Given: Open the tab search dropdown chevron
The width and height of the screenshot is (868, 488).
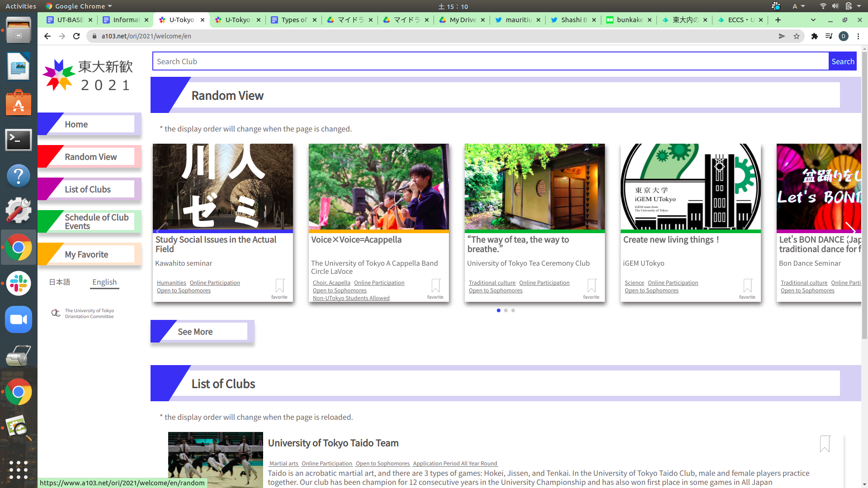Looking at the screenshot, I should tap(813, 20).
